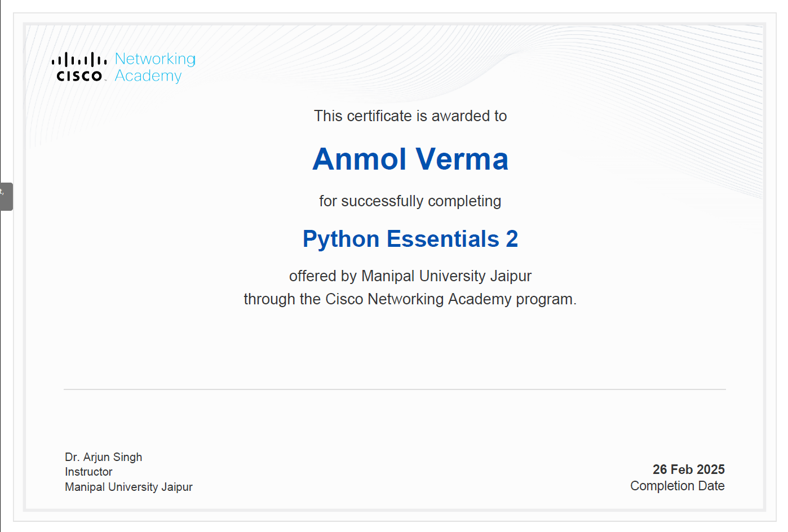Click the word "Python" in course title
This screenshot has height=532, width=788.
[x=340, y=239]
